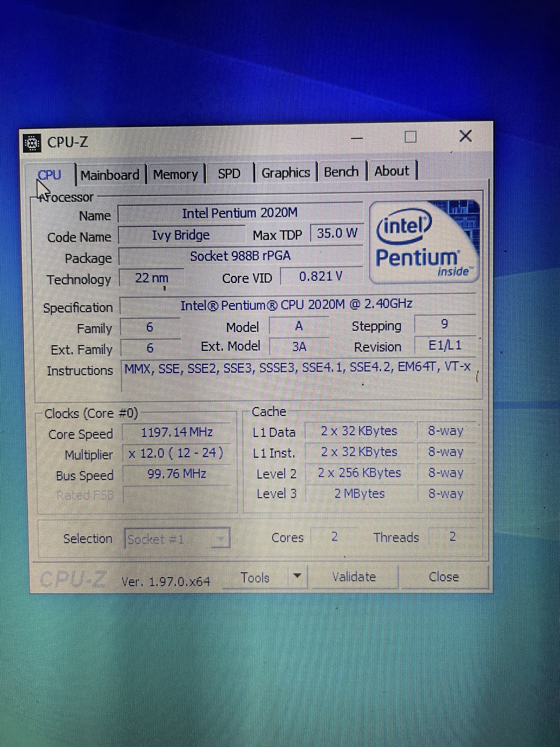Viewport: 560px width, 747px height.
Task: Switch to the Mainboard tab
Action: [x=110, y=175]
